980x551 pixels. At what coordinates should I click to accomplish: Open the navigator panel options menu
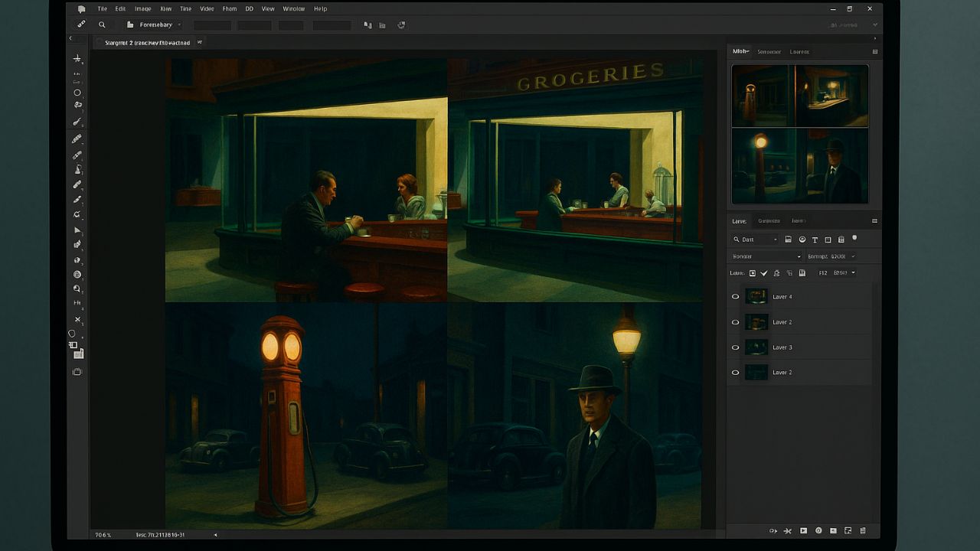pyautogui.click(x=875, y=52)
